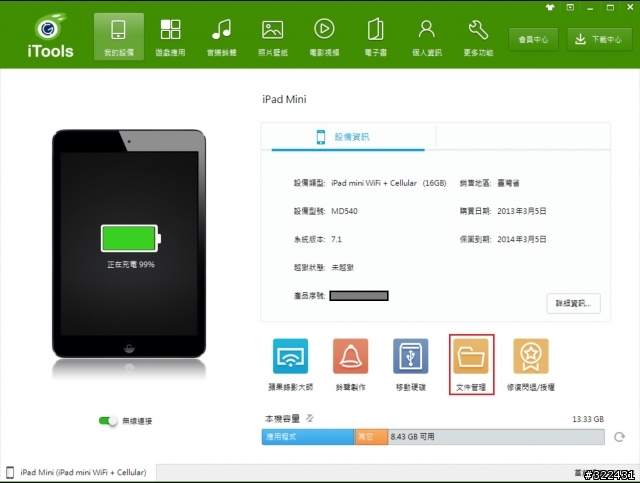Toggle the 無線連接 wireless connection switch
The image size is (640, 483).
point(108,421)
